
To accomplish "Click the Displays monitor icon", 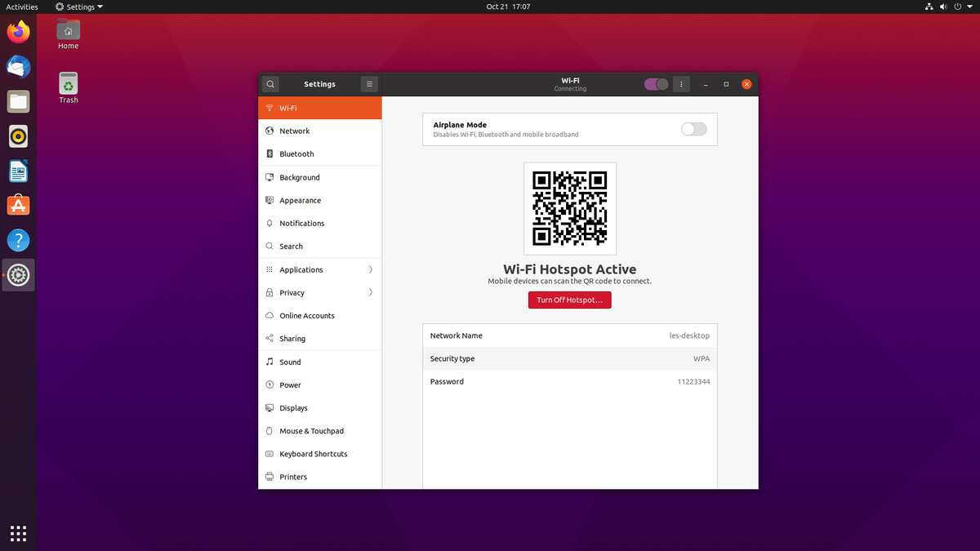I will (269, 407).
